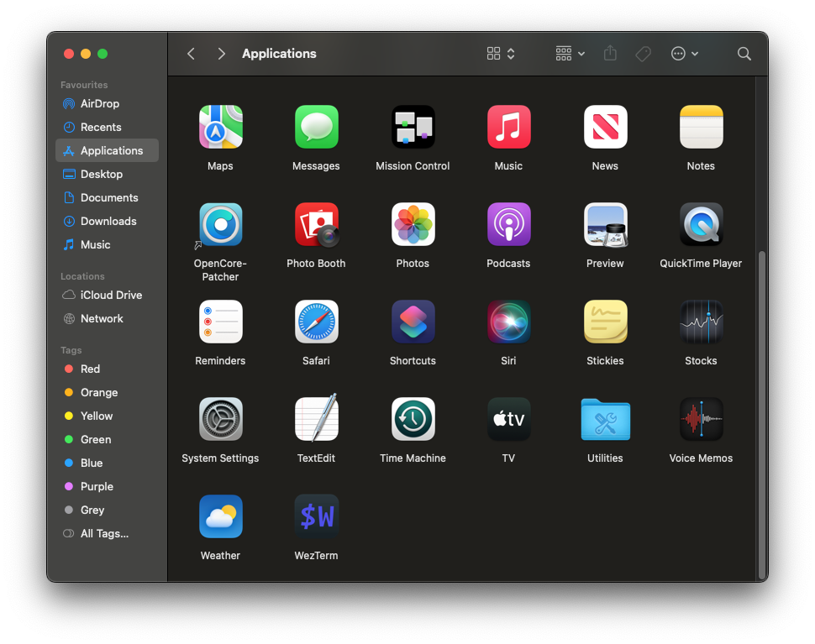Viewport: 815px width, 644px height.
Task: Select the Photo Booth icon
Action: coord(316,224)
